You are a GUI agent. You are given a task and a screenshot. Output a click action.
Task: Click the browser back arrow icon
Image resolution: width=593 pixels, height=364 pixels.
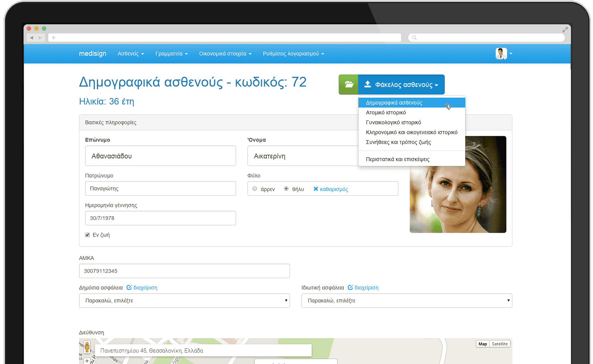tap(32, 38)
